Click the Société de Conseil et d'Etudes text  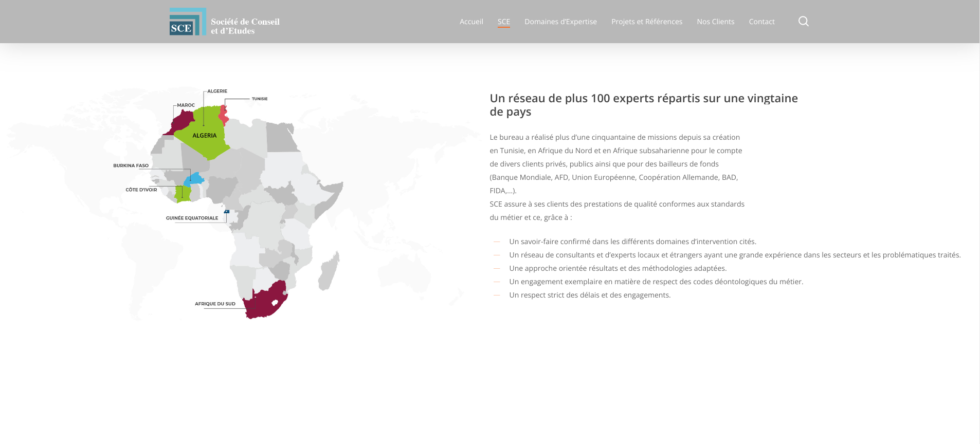[245, 26]
